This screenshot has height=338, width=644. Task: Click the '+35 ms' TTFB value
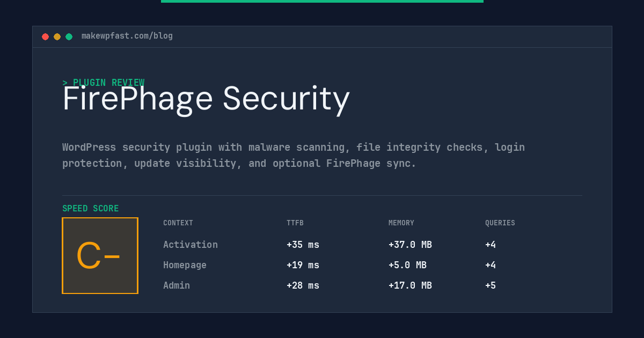pos(303,245)
